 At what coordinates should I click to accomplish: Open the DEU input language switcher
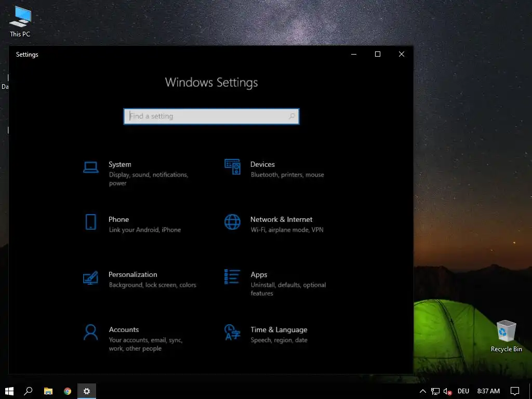(463, 391)
